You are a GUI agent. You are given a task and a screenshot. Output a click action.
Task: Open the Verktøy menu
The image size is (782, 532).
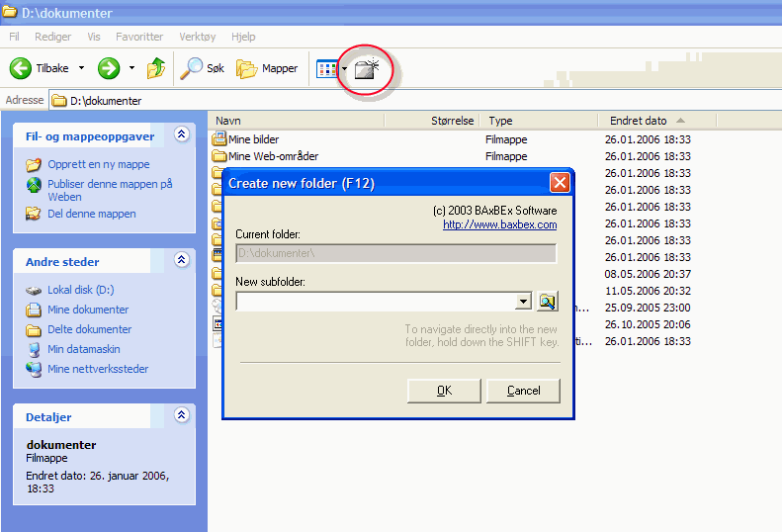click(x=198, y=37)
